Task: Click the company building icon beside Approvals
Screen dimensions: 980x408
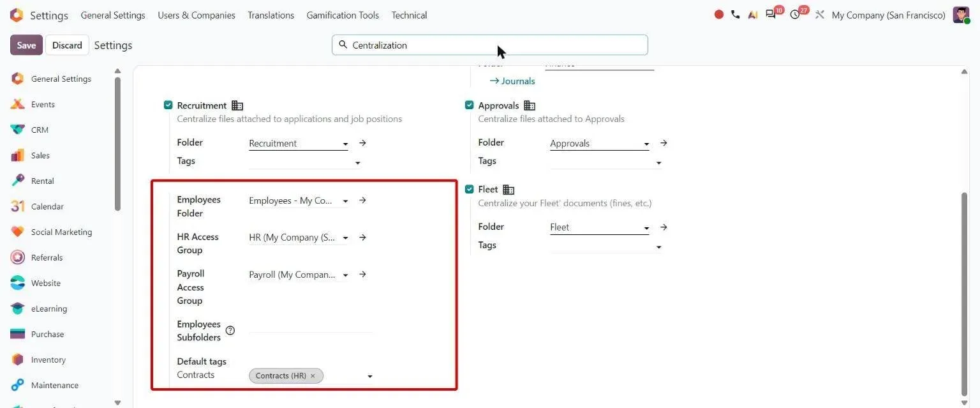Action: 530,105
